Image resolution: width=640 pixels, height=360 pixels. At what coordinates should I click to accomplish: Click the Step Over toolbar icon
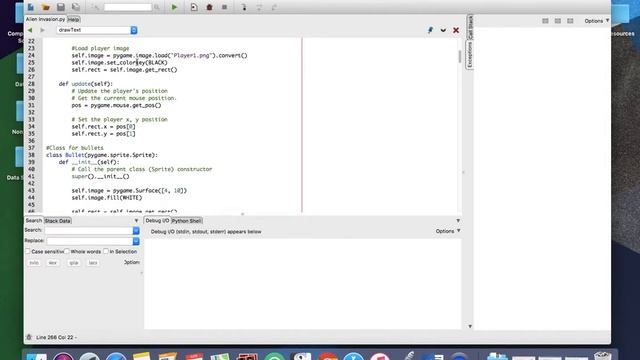coord(259,7)
